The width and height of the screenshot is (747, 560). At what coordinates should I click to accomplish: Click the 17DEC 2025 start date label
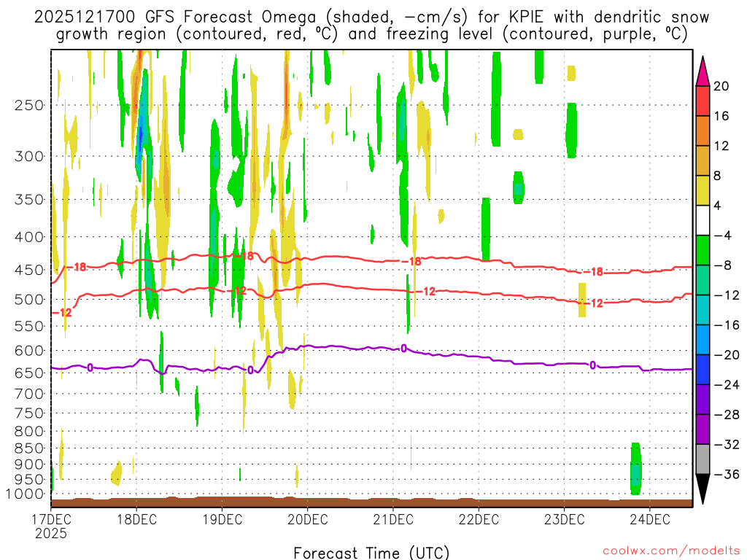[x=51, y=526]
